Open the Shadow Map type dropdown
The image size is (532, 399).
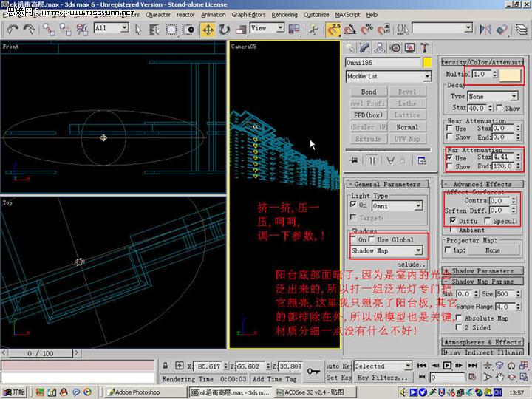click(386, 250)
